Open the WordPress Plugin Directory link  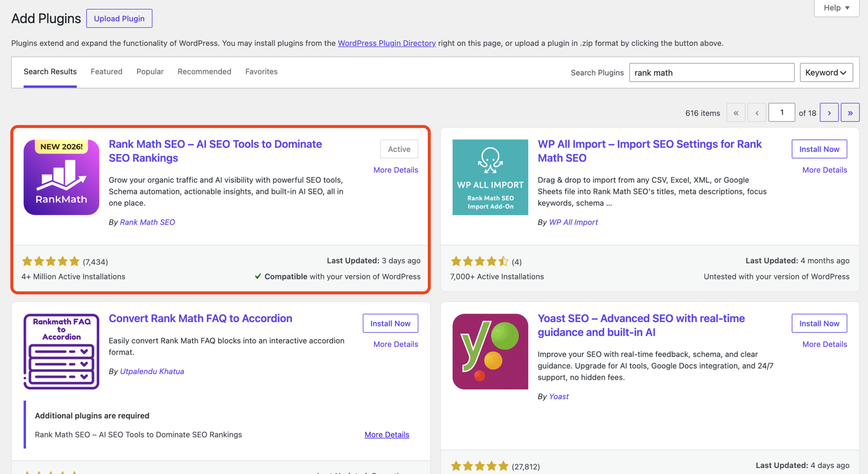click(387, 43)
